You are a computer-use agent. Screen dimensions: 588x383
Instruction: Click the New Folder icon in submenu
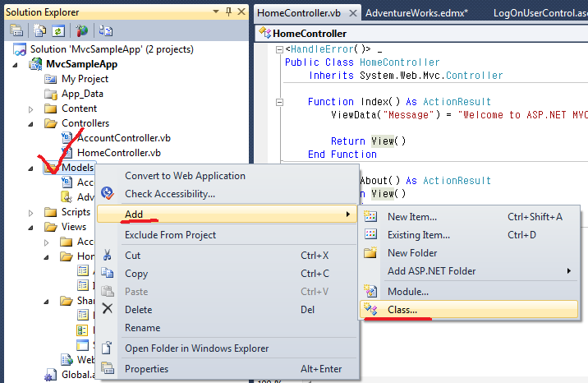tap(370, 252)
